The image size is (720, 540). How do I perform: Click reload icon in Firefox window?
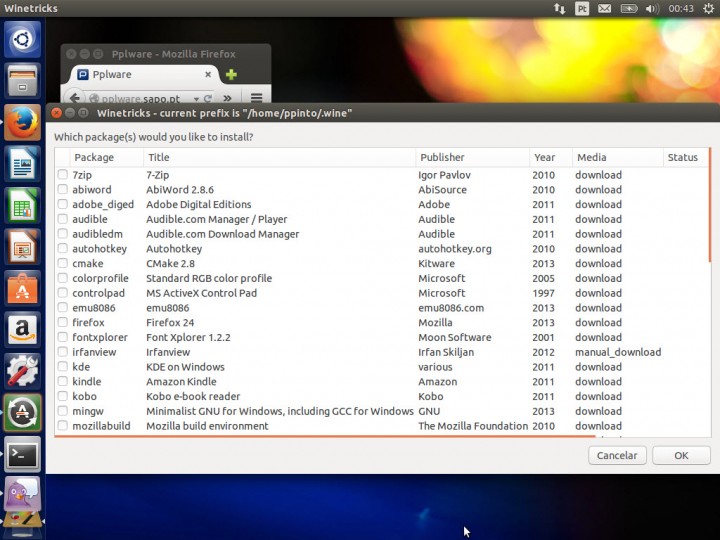(208, 98)
